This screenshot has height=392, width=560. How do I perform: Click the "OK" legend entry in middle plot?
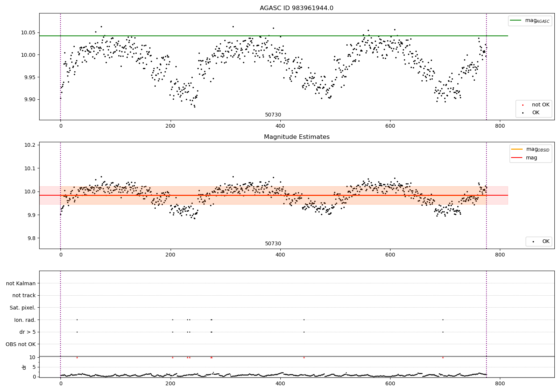[540, 242]
